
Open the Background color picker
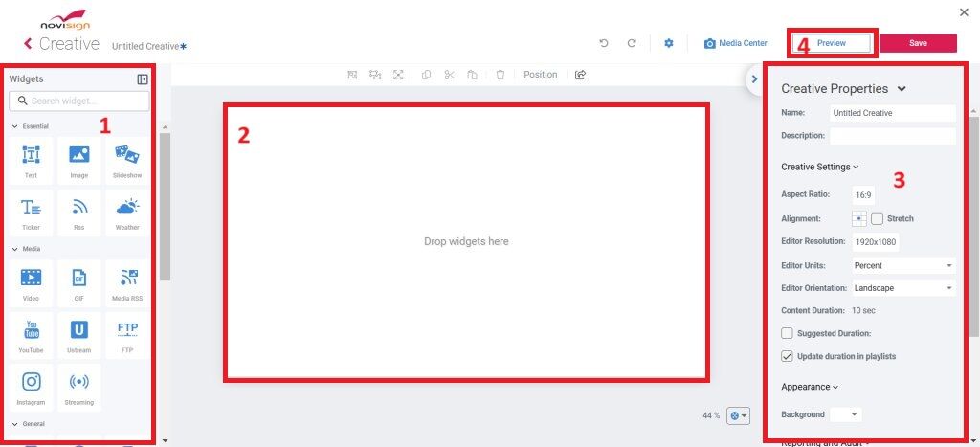846,414
